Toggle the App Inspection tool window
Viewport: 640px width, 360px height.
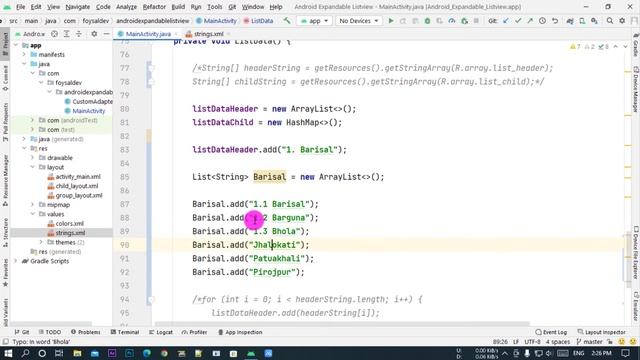240,332
